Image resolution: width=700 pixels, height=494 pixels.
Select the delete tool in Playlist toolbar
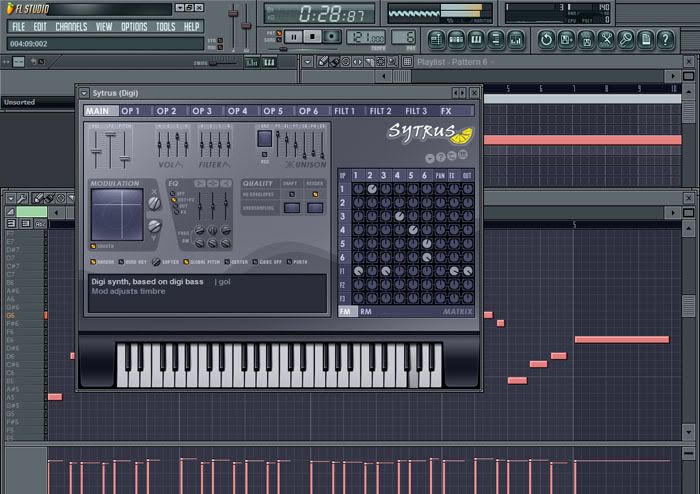pyautogui.click(x=346, y=62)
